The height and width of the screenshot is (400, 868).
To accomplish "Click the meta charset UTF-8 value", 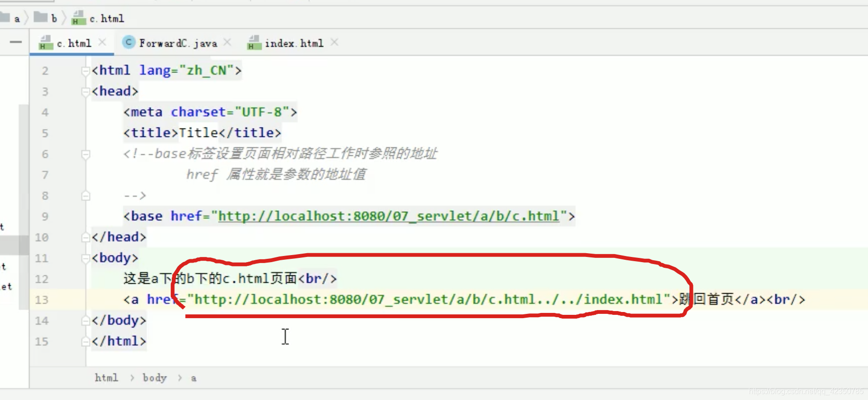I will click(x=262, y=112).
